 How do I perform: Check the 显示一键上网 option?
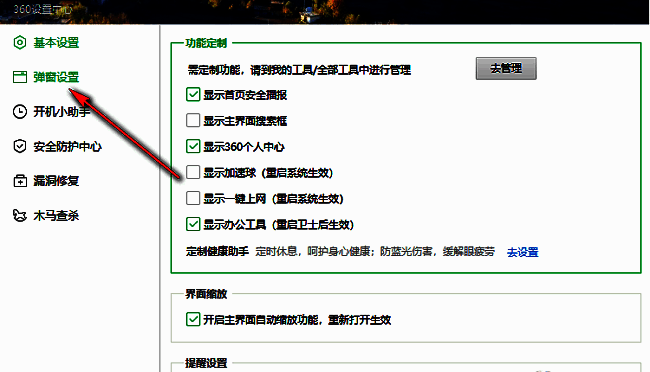click(193, 198)
